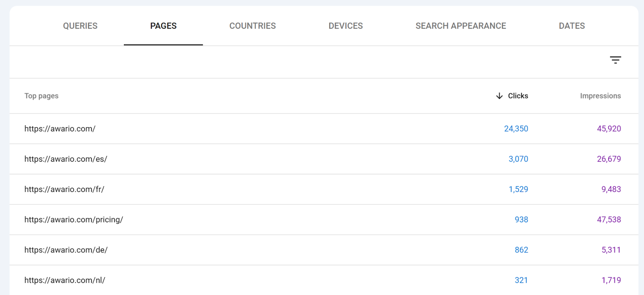Sort by the Impressions column header
The width and height of the screenshot is (644, 295).
[x=601, y=96]
